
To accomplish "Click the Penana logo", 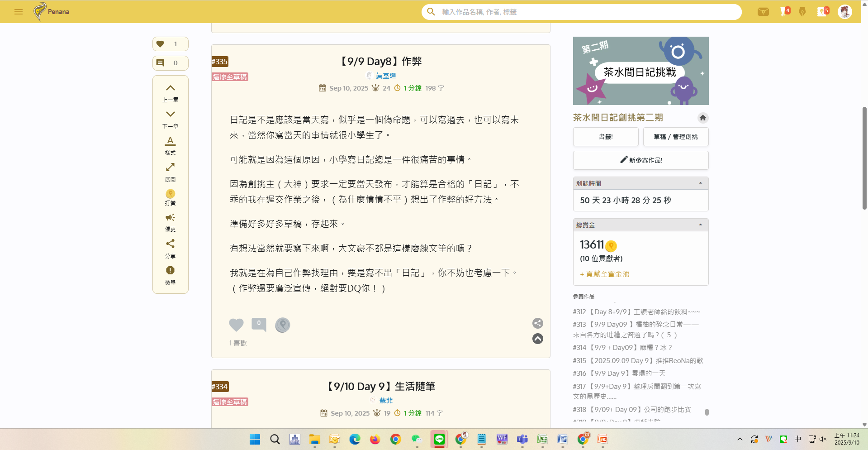I will click(52, 12).
